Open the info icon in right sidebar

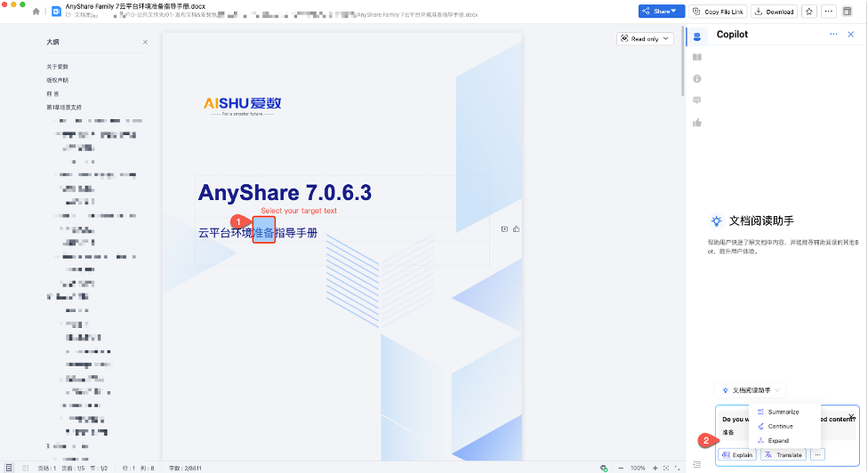[697, 78]
